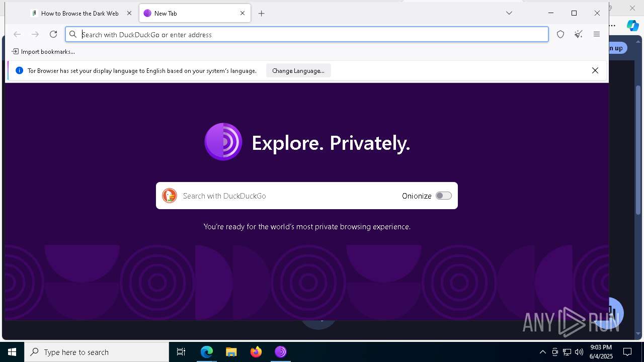Click 'You're ready for the world's most private' text
The image size is (644, 362).
[307, 227]
